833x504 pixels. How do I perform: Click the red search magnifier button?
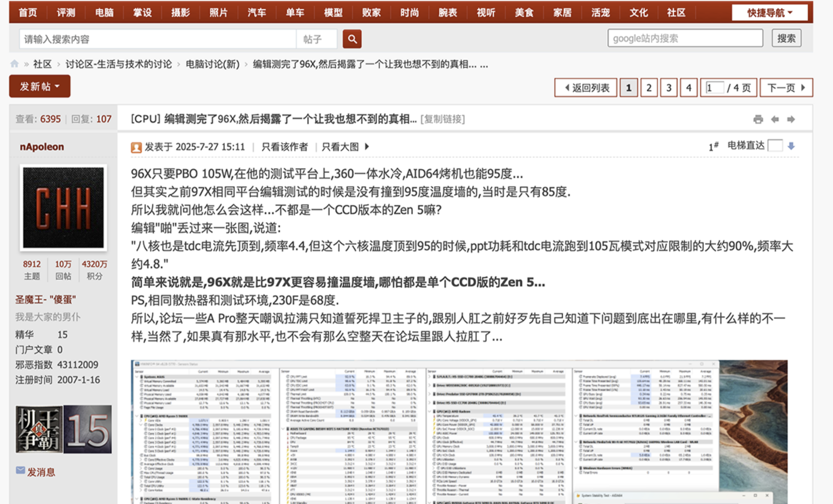click(x=352, y=39)
